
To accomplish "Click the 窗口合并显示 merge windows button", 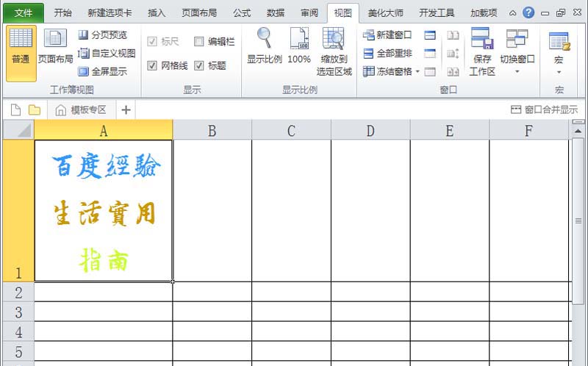I will [x=544, y=110].
